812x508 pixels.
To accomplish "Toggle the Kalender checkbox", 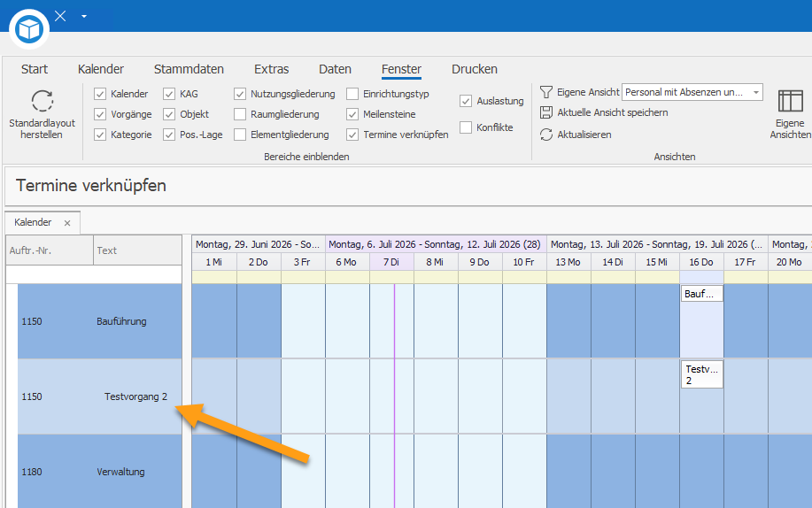I will point(100,94).
